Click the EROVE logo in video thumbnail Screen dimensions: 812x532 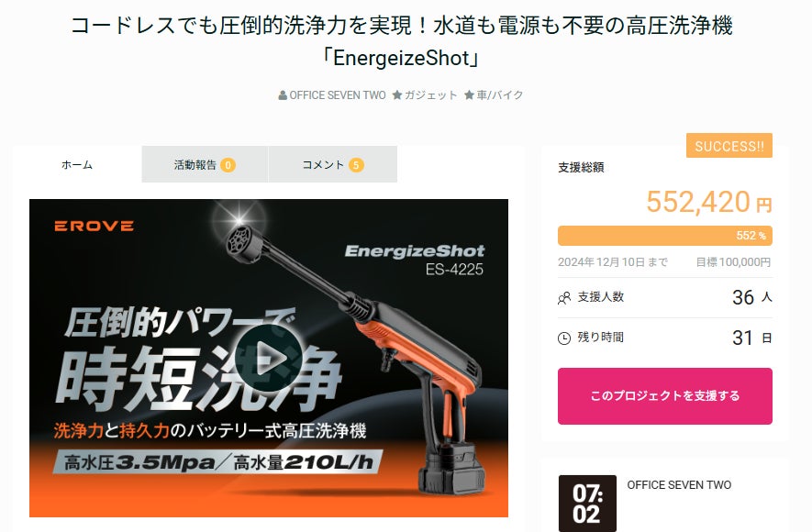point(95,227)
